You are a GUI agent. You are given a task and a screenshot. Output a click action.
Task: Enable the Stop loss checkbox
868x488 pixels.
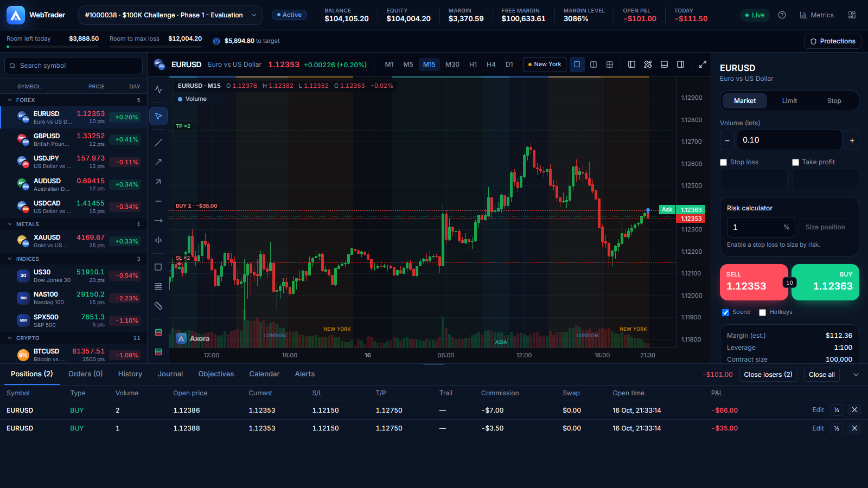(x=723, y=162)
